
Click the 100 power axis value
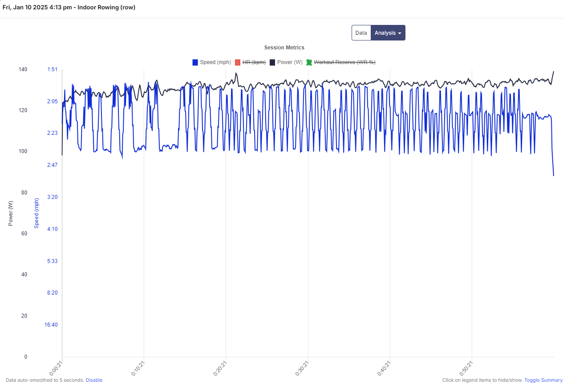click(x=23, y=151)
